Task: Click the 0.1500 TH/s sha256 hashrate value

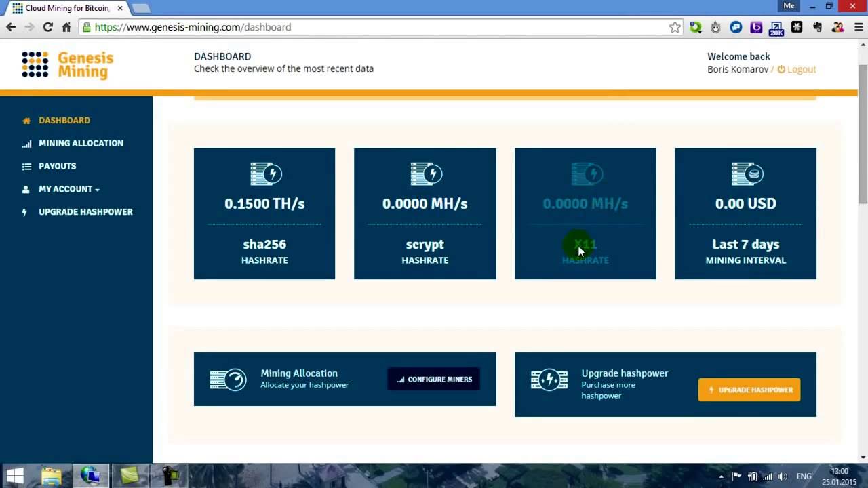Action: point(264,203)
